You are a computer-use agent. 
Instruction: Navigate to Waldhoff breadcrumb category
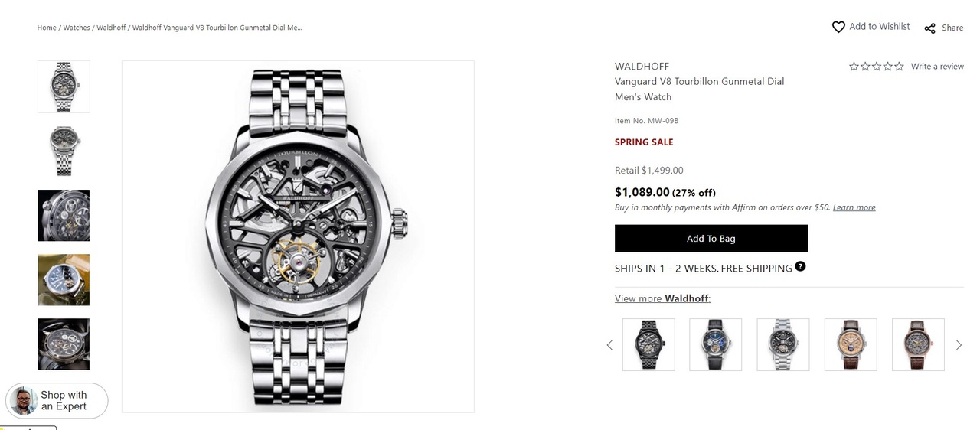111,28
